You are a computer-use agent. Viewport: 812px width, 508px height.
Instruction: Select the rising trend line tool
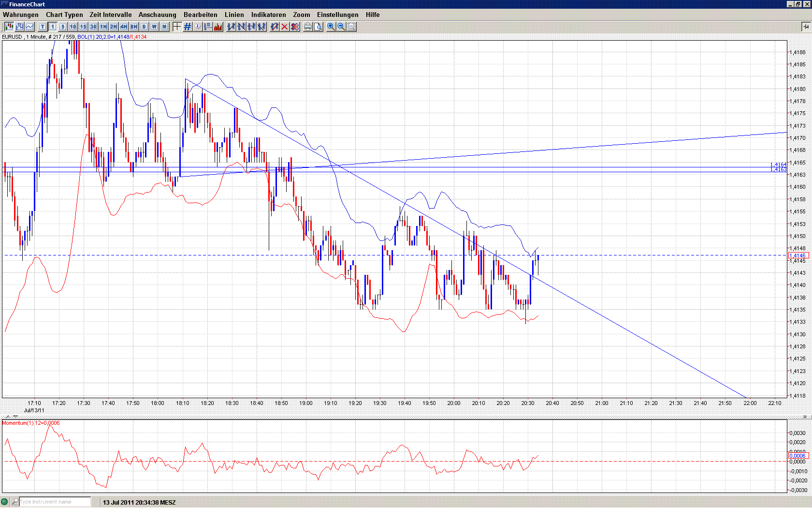coord(231,27)
